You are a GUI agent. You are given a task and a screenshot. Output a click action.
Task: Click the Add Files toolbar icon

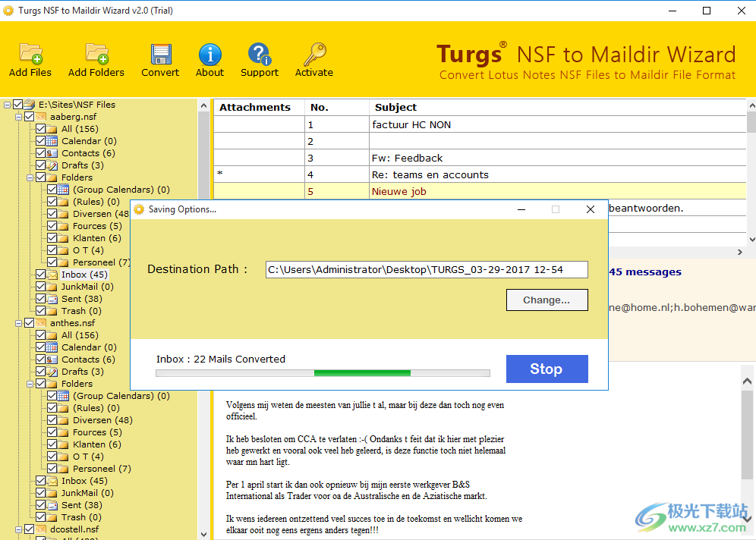point(31,54)
